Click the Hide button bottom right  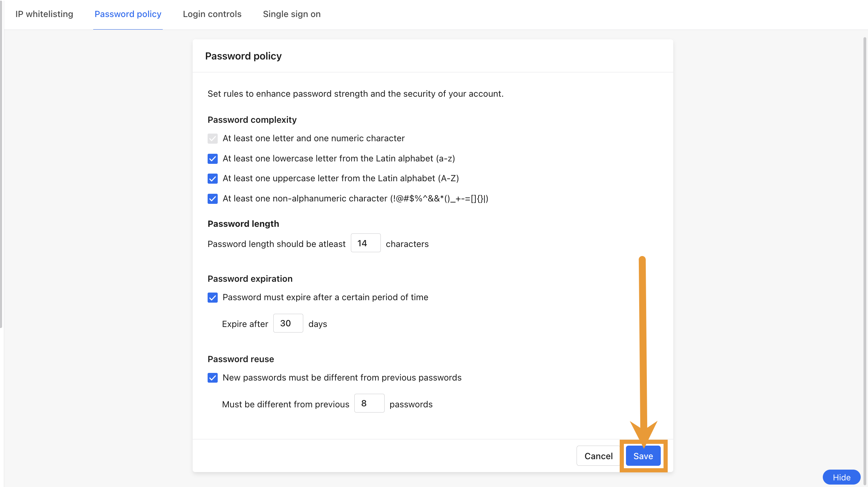click(842, 477)
